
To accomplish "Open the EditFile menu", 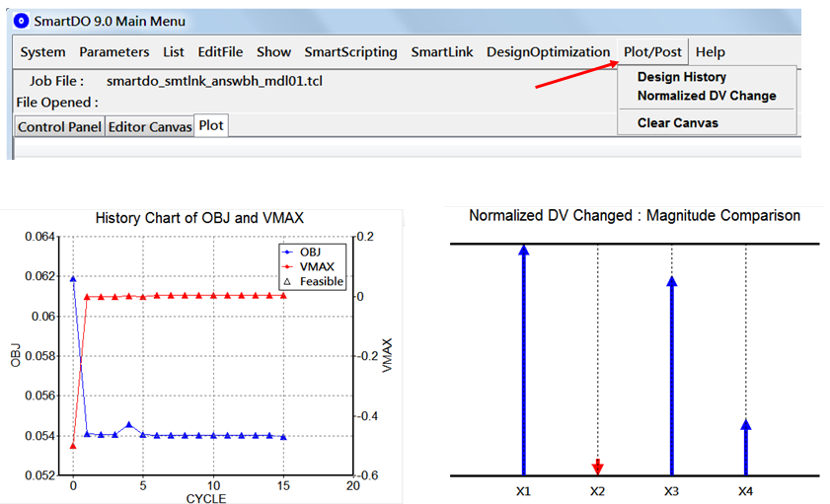I will 220,52.
